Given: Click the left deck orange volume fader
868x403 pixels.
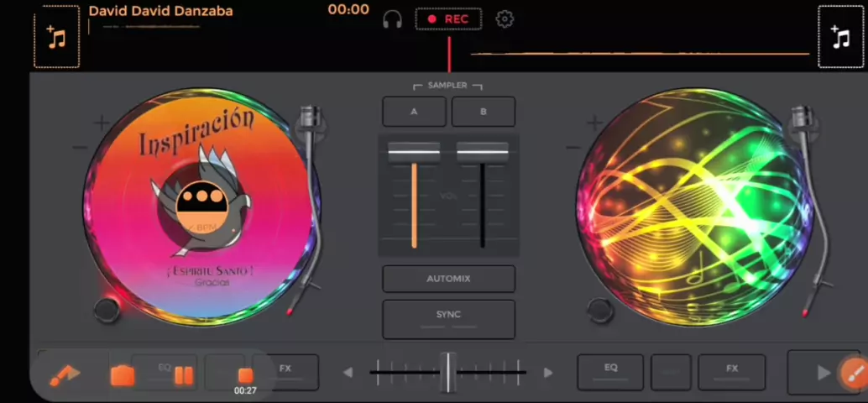Looking at the screenshot, I should click(414, 154).
